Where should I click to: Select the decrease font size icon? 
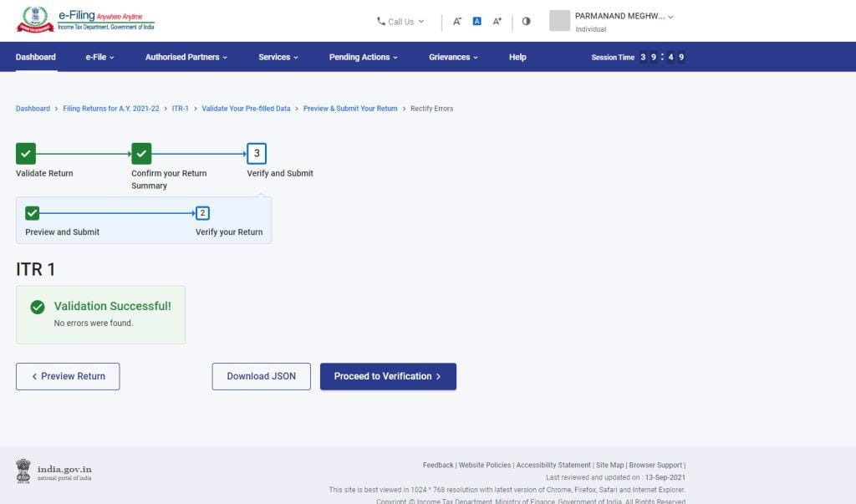tap(457, 21)
